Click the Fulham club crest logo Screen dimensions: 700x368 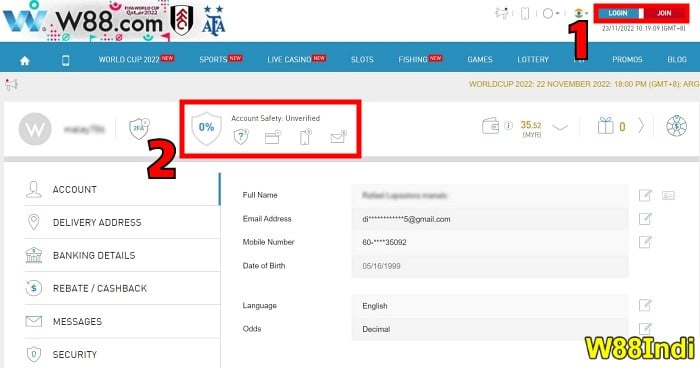click(x=182, y=20)
